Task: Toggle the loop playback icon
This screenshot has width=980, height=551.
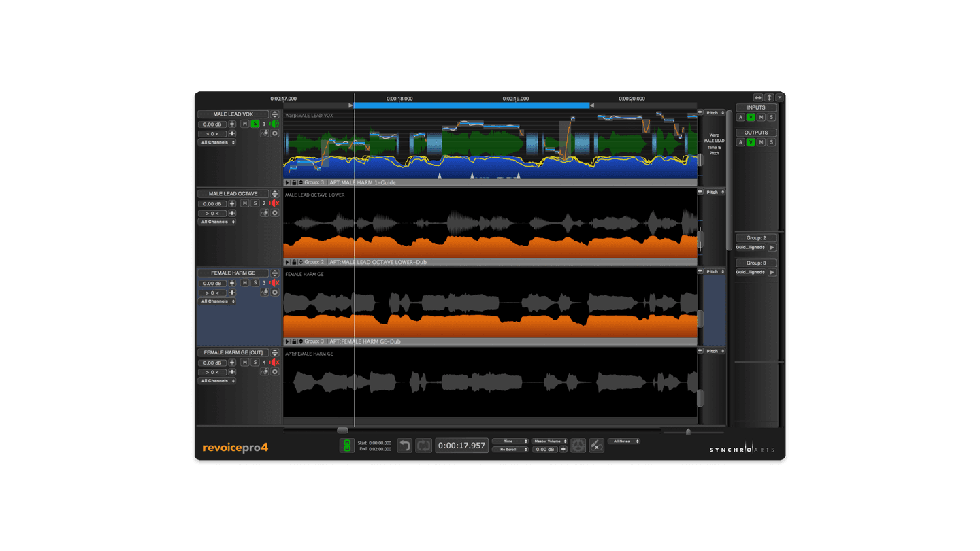Action: 423,446
